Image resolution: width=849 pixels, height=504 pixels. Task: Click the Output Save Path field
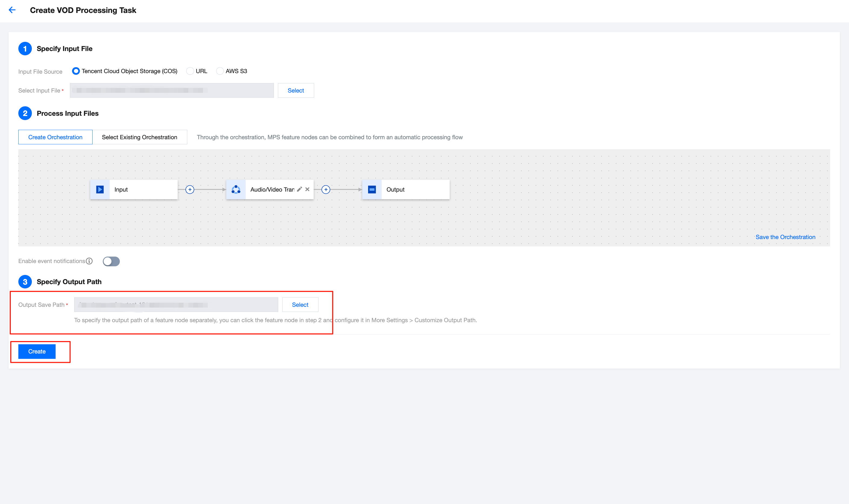(x=176, y=305)
